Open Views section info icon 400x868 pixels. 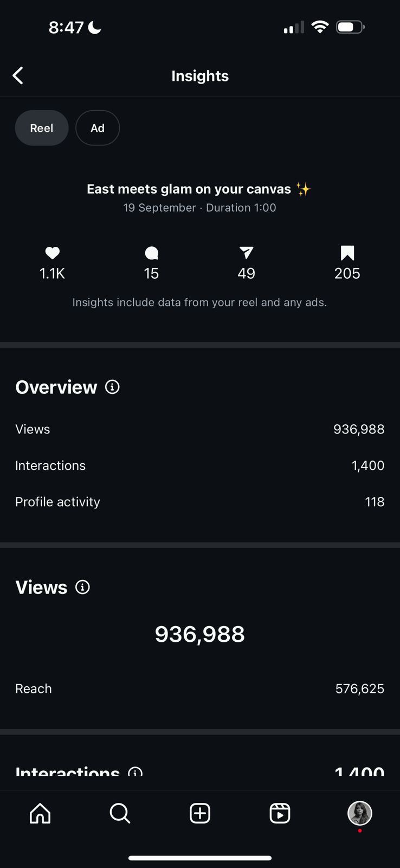(x=82, y=587)
